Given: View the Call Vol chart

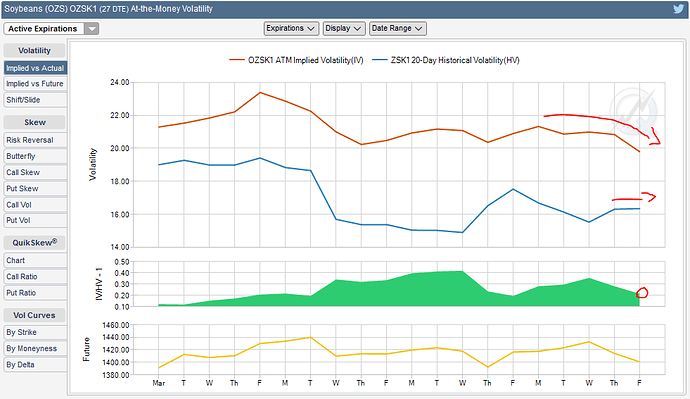Looking at the screenshot, I should tap(35, 205).
